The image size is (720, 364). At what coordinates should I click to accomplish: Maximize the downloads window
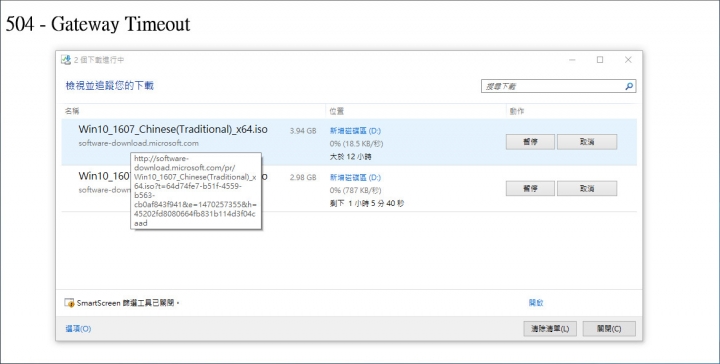(x=600, y=60)
